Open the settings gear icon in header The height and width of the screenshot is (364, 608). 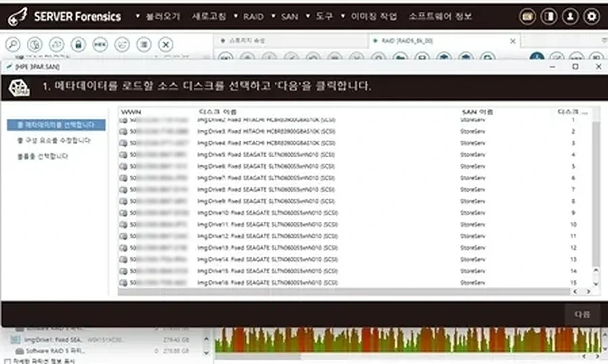[x=591, y=16]
